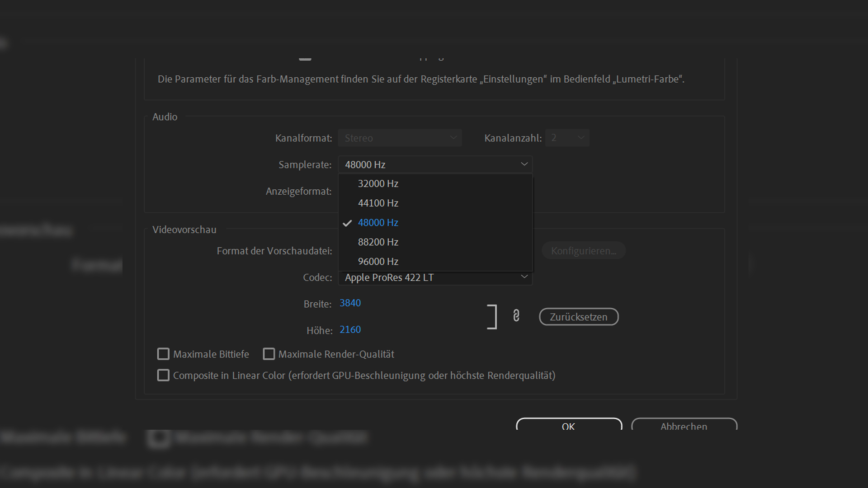This screenshot has height=488, width=868.
Task: Check Composite in Linear Color option
Action: 163,375
